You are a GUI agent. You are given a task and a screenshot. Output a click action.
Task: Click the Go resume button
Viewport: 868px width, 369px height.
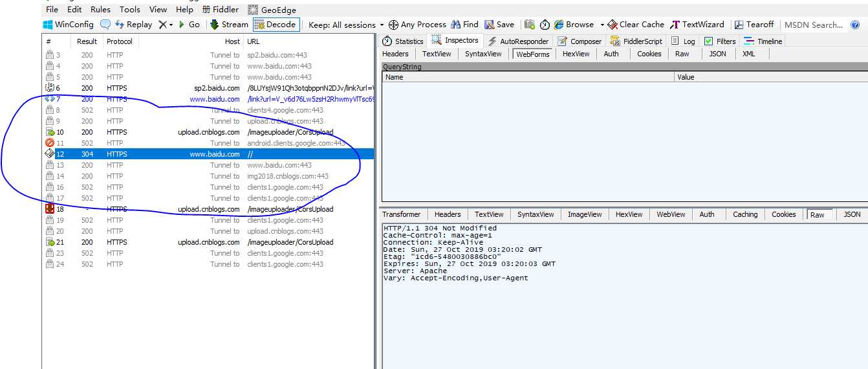(x=189, y=25)
